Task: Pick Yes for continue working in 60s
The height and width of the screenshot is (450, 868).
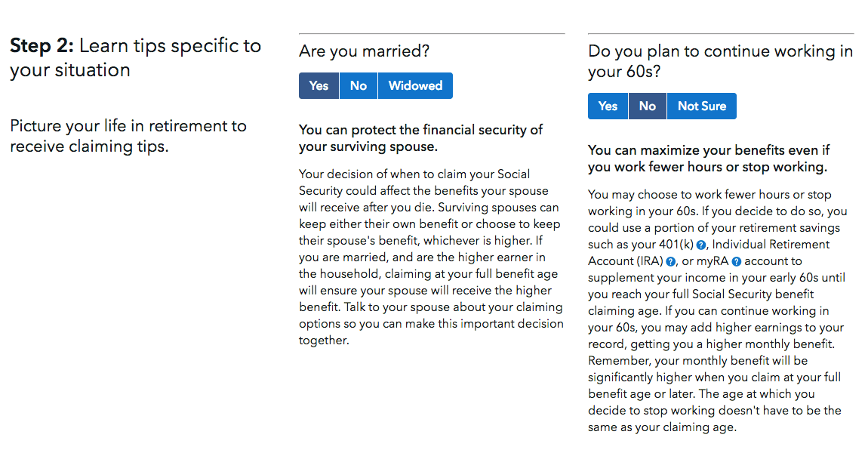Action: [608, 106]
